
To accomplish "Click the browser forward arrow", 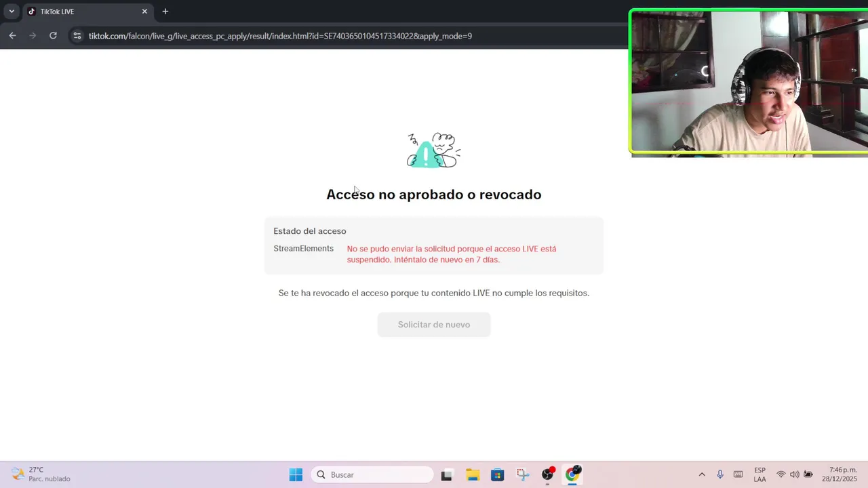I will 33,35.
